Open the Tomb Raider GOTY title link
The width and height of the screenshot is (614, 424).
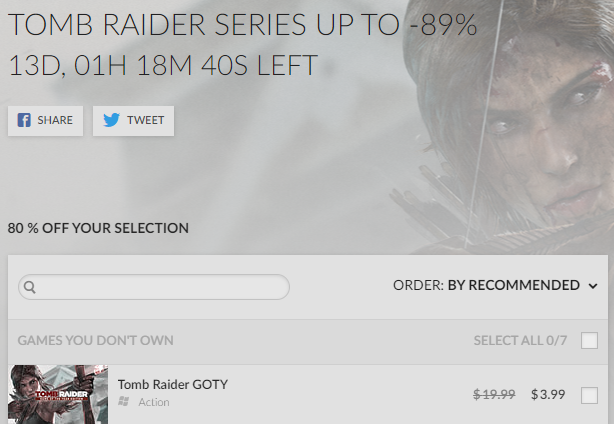pos(173,384)
